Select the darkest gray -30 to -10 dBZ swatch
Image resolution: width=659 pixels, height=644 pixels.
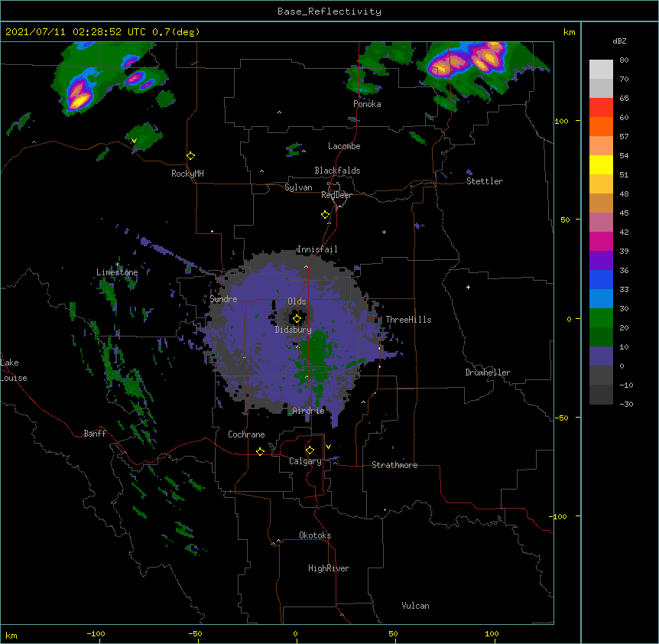[x=601, y=395]
